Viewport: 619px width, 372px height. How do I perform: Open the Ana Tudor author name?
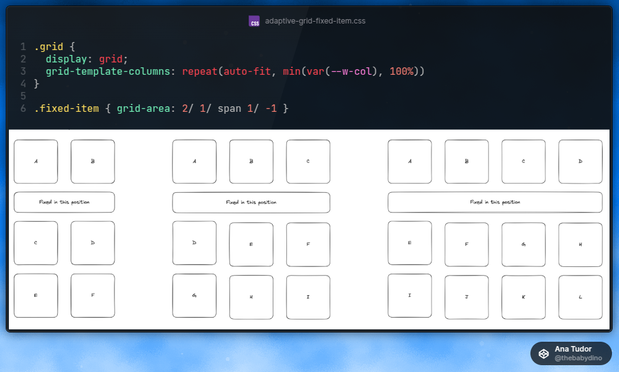point(573,349)
